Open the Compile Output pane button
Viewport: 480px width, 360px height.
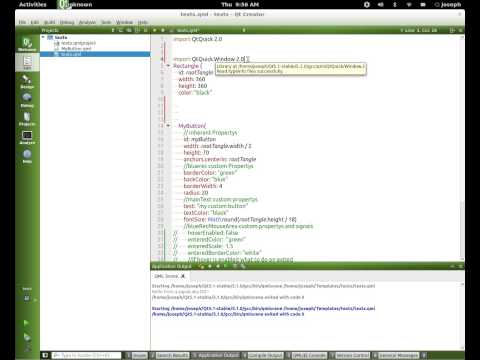[263, 355]
